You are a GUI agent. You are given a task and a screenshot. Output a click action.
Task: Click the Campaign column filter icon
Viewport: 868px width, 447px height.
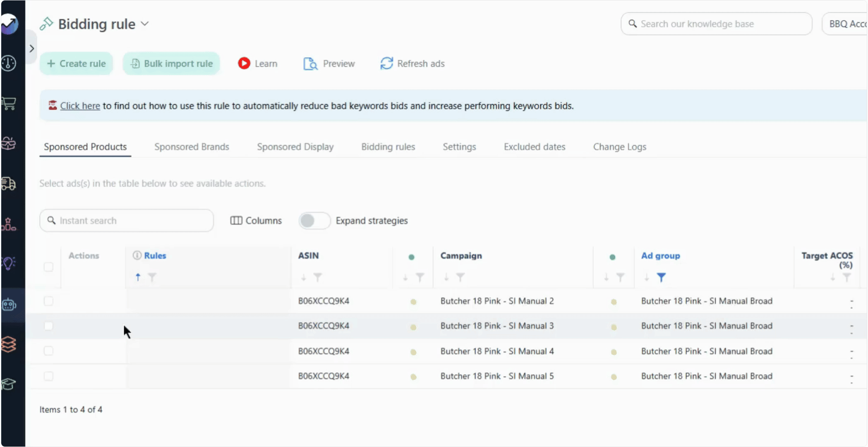pos(460,277)
